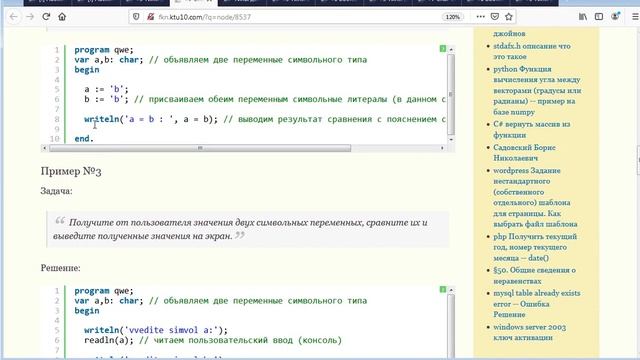This screenshot has height=360, width=640.
Task: Click the 120% zoom level indicator
Action: pyautogui.click(x=452, y=17)
